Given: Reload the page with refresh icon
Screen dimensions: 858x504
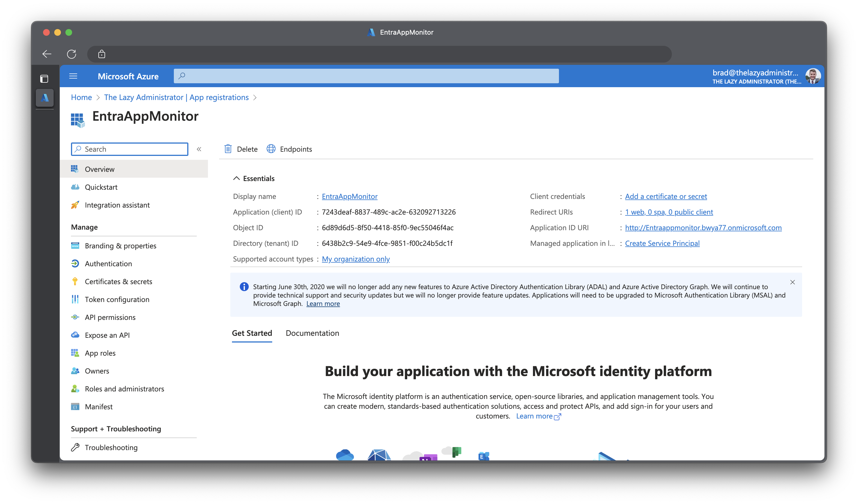Looking at the screenshot, I should click(72, 54).
